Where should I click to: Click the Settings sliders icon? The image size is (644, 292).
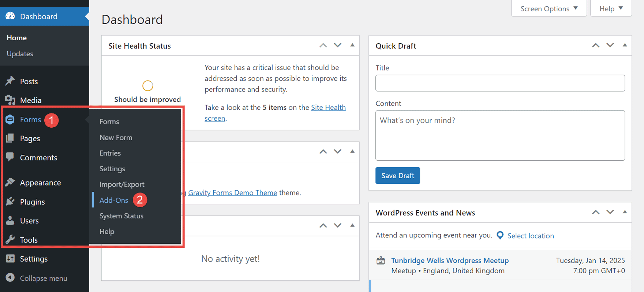point(10,259)
